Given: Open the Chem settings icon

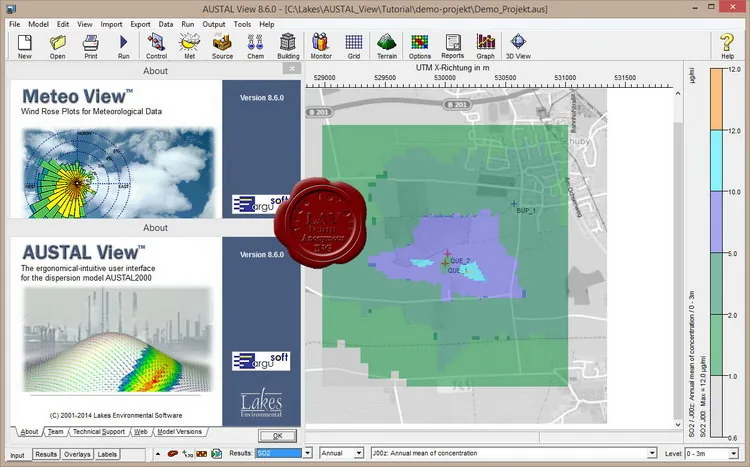Looking at the screenshot, I should [x=255, y=46].
